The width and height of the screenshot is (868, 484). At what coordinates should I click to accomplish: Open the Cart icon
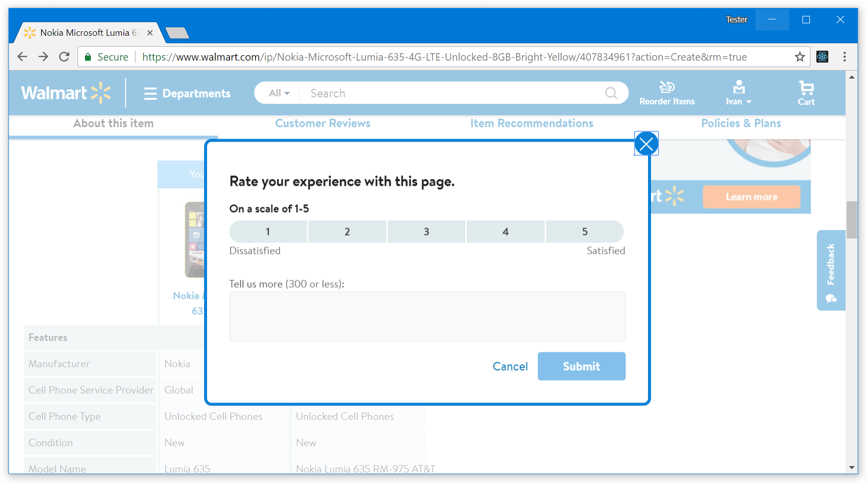click(x=806, y=92)
